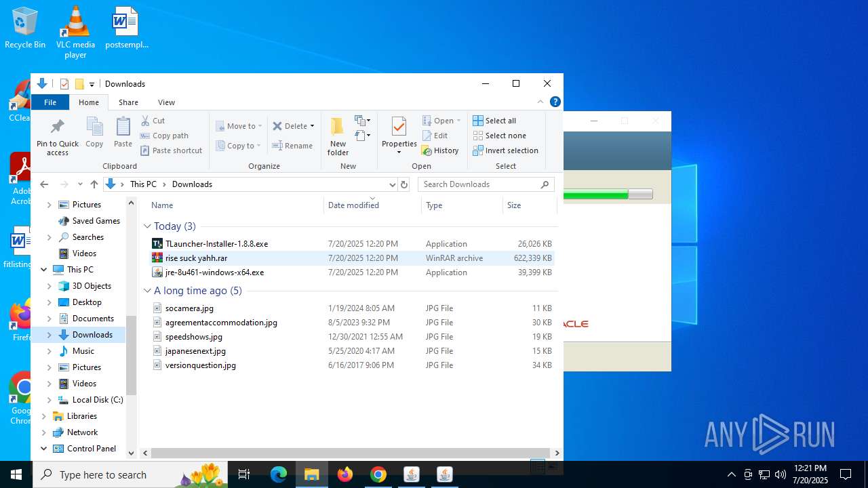Image resolution: width=868 pixels, height=488 pixels.
Task: Open Google Chrome from taskbar
Action: point(378,474)
